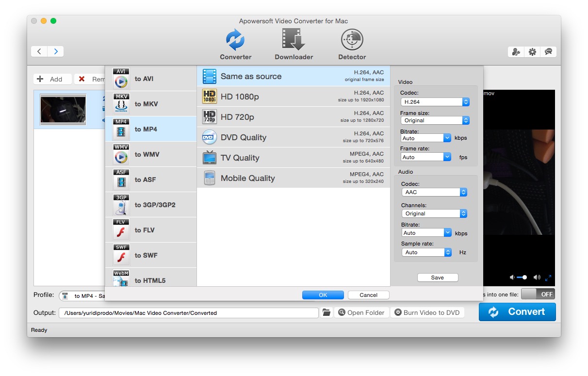
Task: Open the Audio Bitrate kbps dropdown
Action: point(427,233)
